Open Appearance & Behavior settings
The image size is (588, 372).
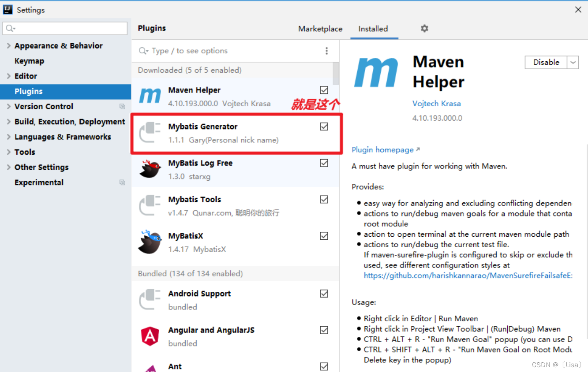(x=59, y=46)
